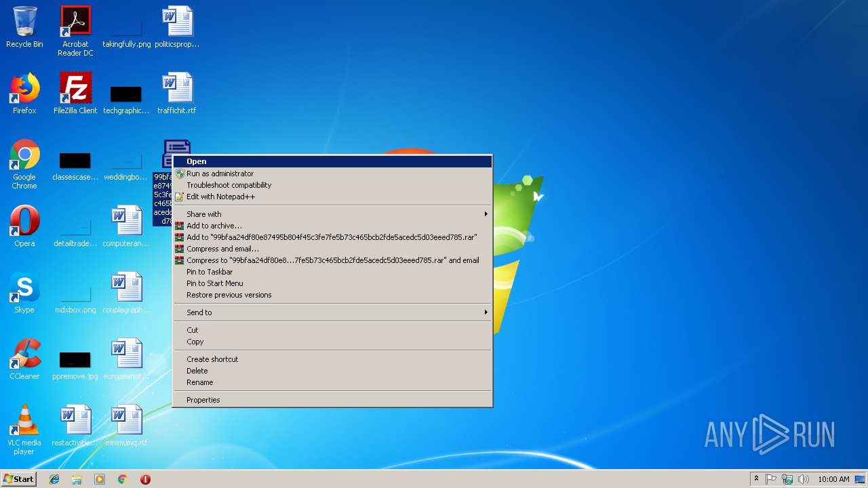This screenshot has width=868, height=488.
Task: Select the europeanot Word document icon
Action: [126, 359]
